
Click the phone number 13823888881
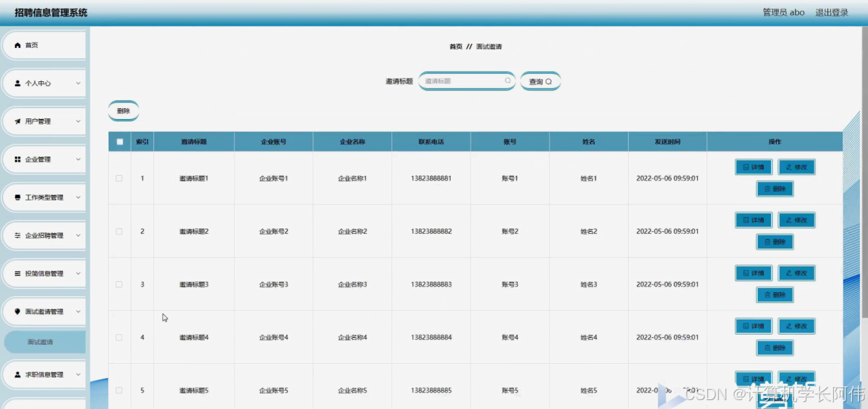[x=431, y=179]
